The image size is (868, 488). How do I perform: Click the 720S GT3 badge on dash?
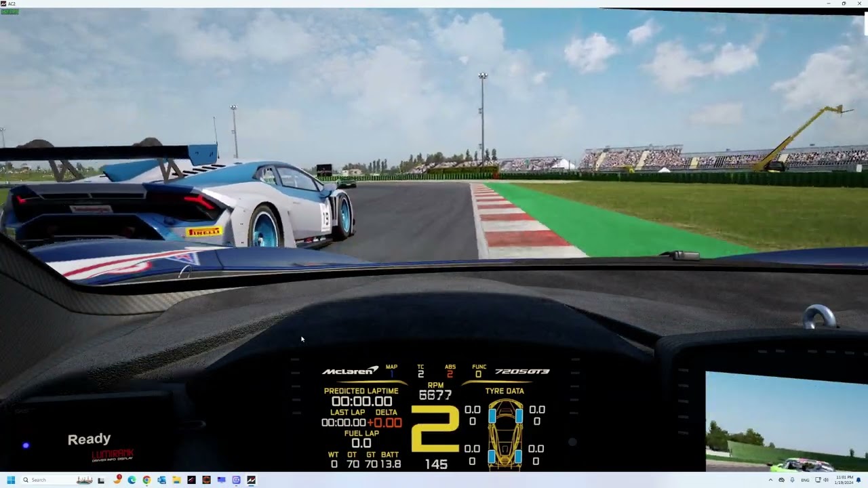[522, 371]
